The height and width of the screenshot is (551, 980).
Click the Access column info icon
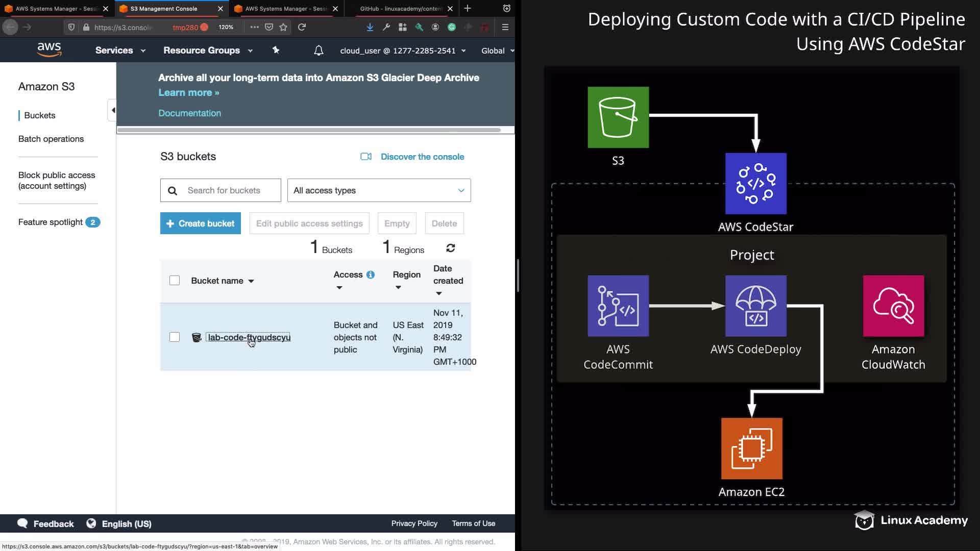click(x=371, y=274)
